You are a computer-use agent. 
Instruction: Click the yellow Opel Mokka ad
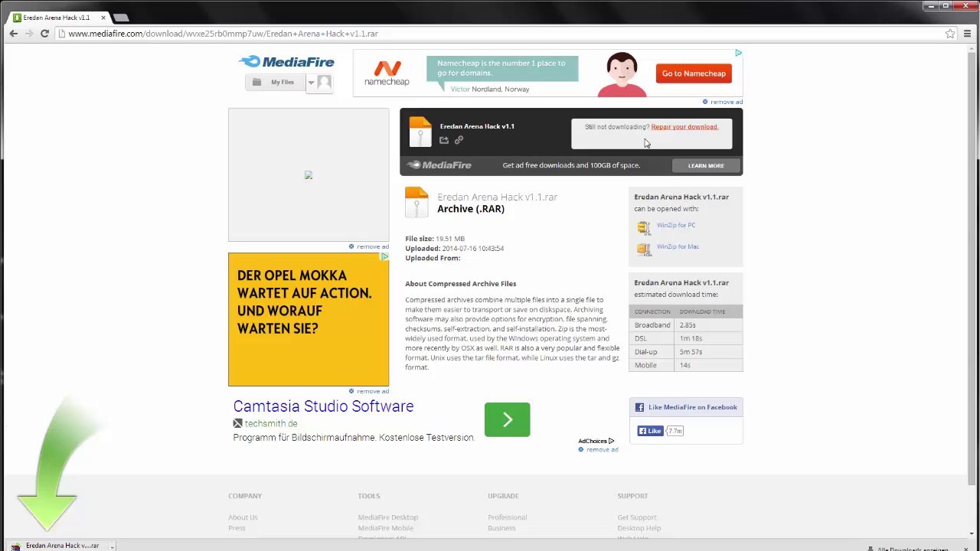point(309,319)
